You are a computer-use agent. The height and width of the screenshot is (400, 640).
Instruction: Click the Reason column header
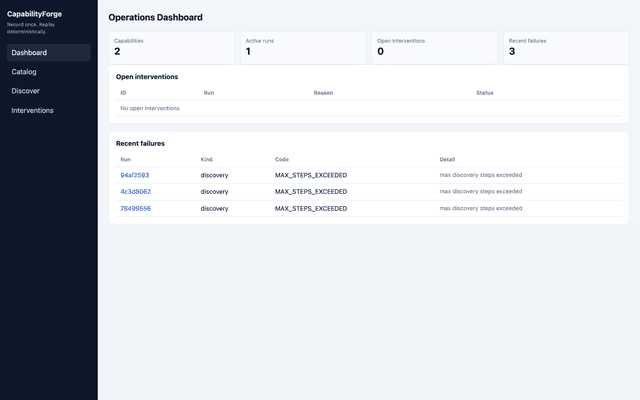[x=323, y=93]
